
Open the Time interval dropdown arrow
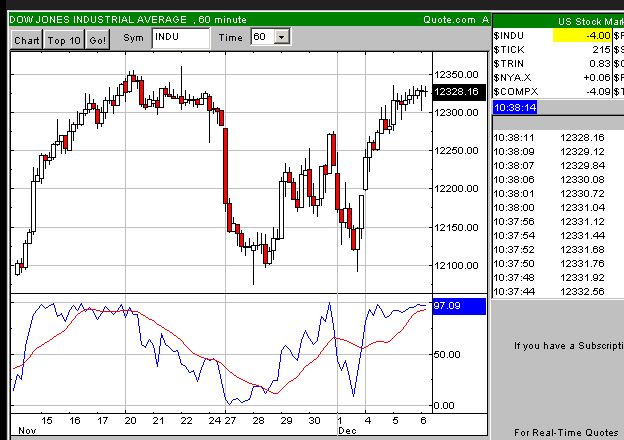[282, 37]
